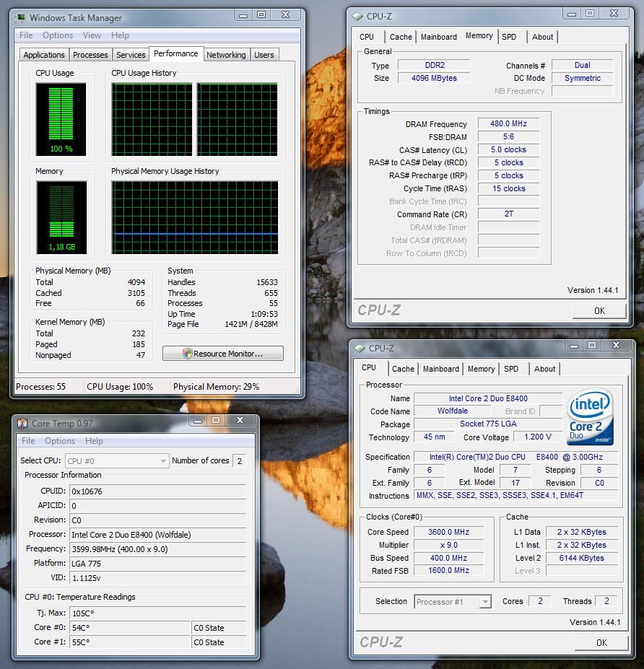
Task: Click the Task Manager title bar icon
Action: coord(20,17)
